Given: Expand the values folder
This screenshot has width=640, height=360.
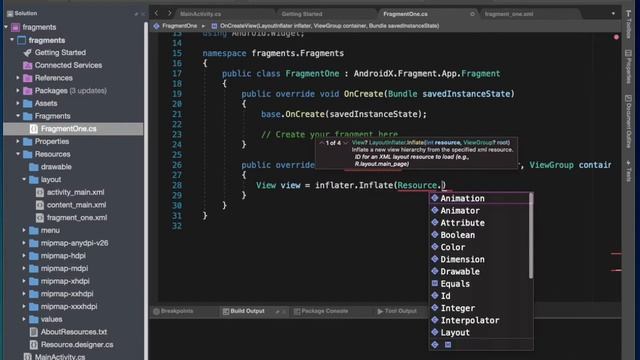Looking at the screenshot, I should pos(24,319).
